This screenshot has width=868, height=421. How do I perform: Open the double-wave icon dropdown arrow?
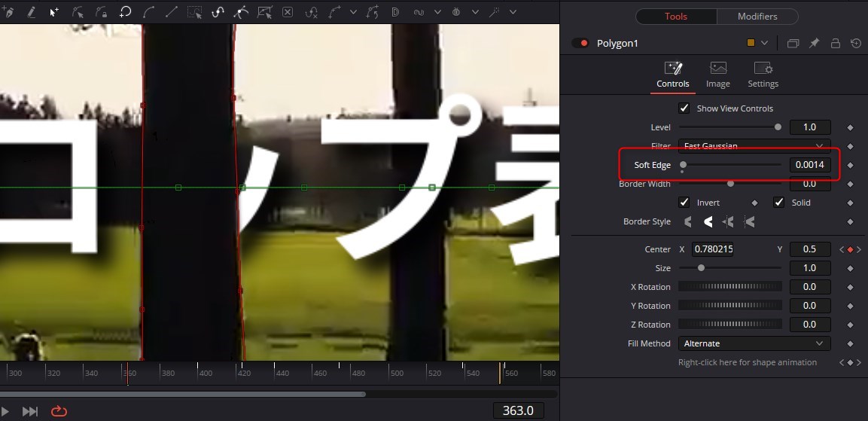[437, 11]
